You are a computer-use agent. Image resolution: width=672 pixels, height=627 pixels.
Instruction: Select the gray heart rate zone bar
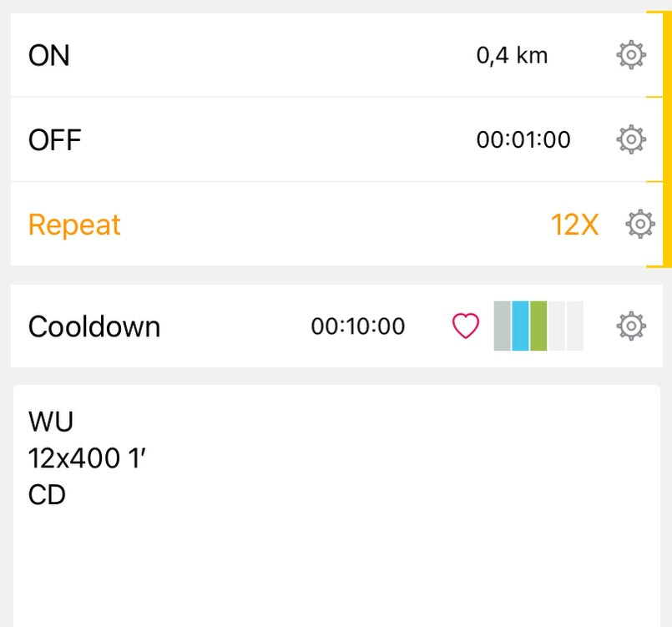click(502, 326)
